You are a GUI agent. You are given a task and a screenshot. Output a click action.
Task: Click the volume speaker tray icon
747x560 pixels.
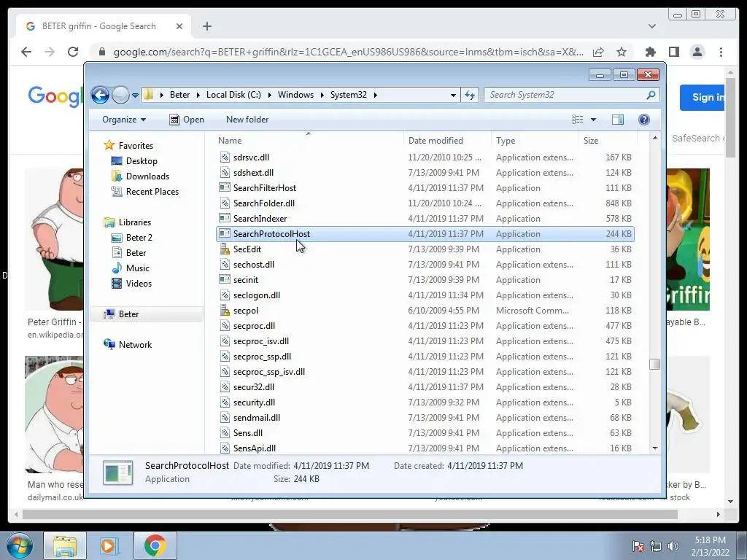tap(673, 545)
